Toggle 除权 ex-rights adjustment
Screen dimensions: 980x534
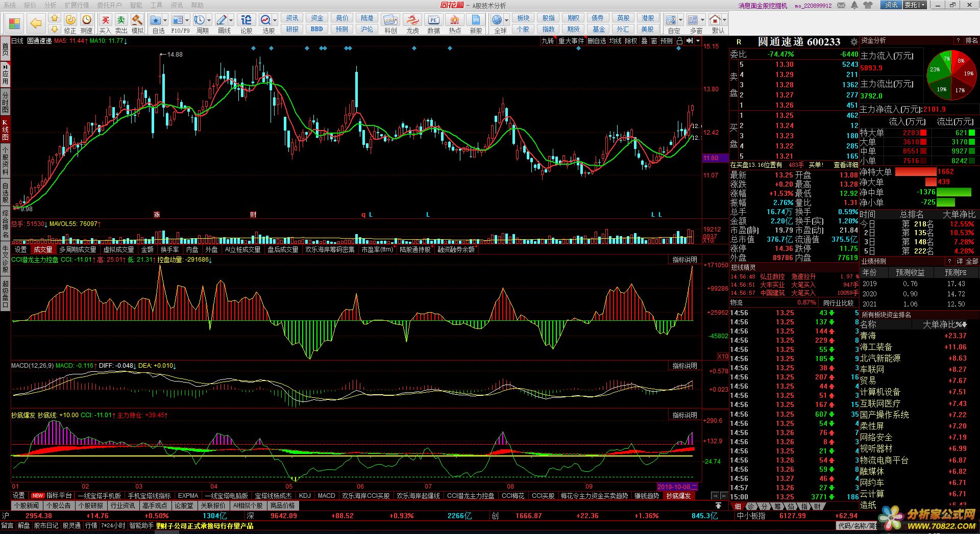tap(631, 41)
